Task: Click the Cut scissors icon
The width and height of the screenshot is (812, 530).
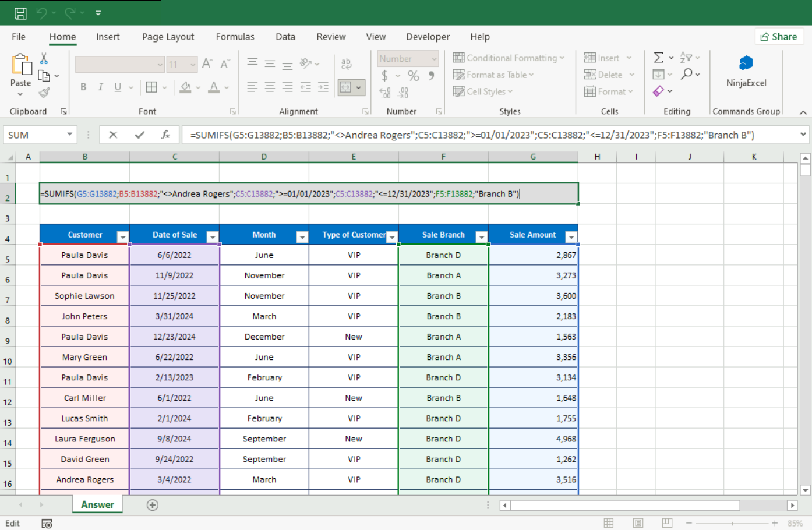Action: pyautogui.click(x=44, y=58)
